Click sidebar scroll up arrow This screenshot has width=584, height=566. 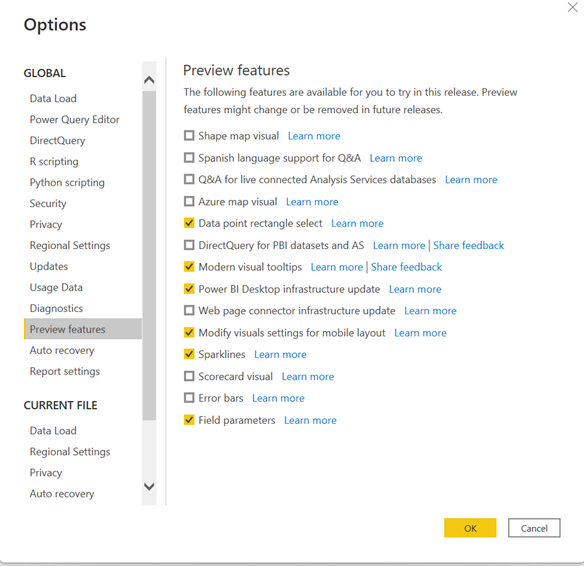click(149, 79)
